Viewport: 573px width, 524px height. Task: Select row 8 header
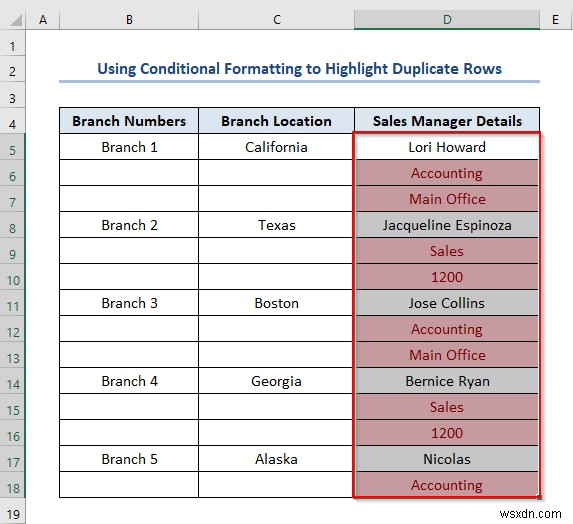click(12, 225)
